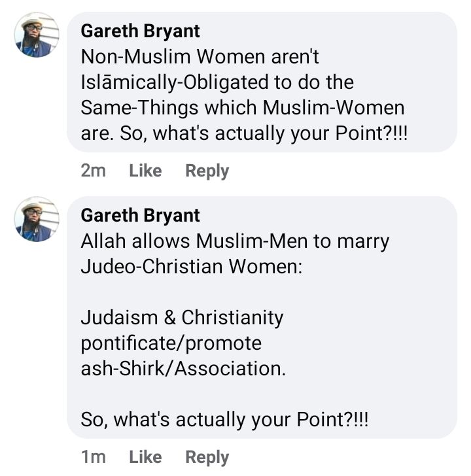Image resolution: width=471 pixels, height=476 pixels.
Task: Like the comment posted 2m ago
Action: point(145,171)
